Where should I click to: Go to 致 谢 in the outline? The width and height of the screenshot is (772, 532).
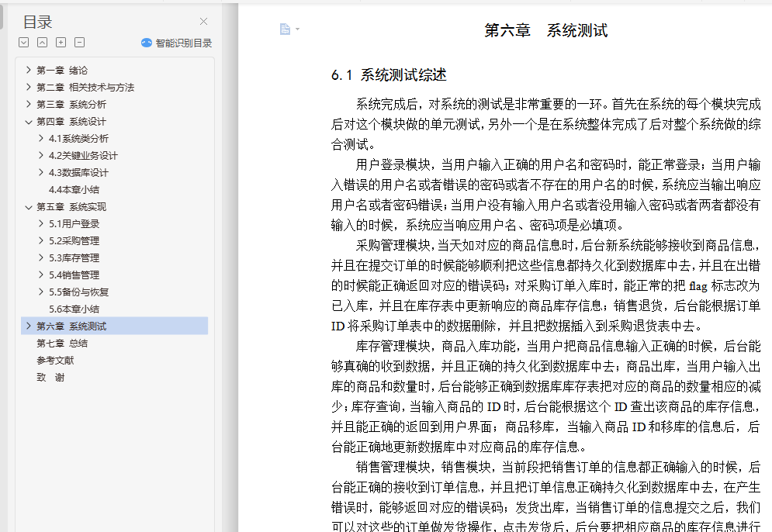click(x=50, y=378)
